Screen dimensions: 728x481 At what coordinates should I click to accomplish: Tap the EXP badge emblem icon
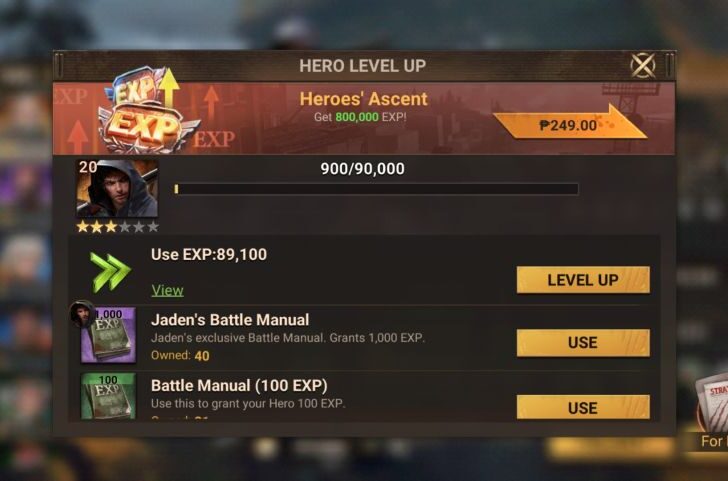(x=148, y=111)
